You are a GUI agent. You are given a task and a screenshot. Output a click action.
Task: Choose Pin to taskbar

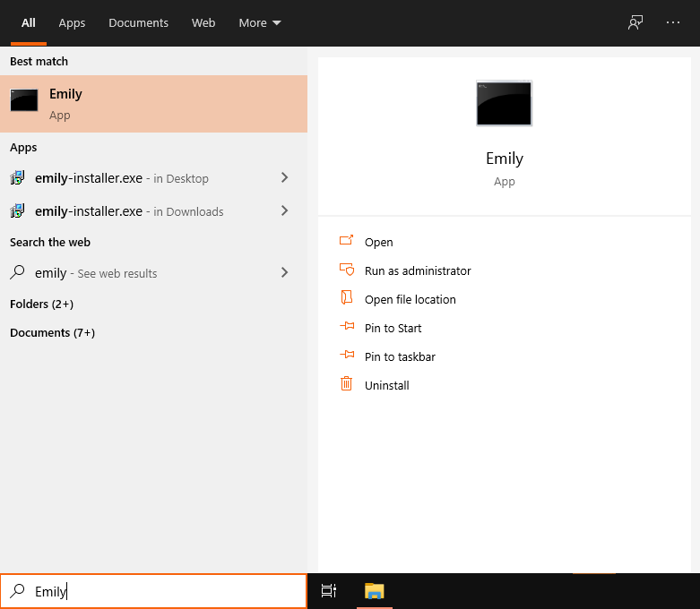400,357
